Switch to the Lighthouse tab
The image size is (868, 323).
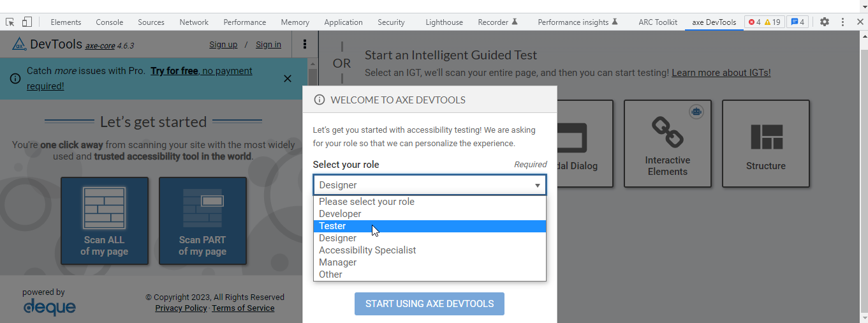pos(444,22)
